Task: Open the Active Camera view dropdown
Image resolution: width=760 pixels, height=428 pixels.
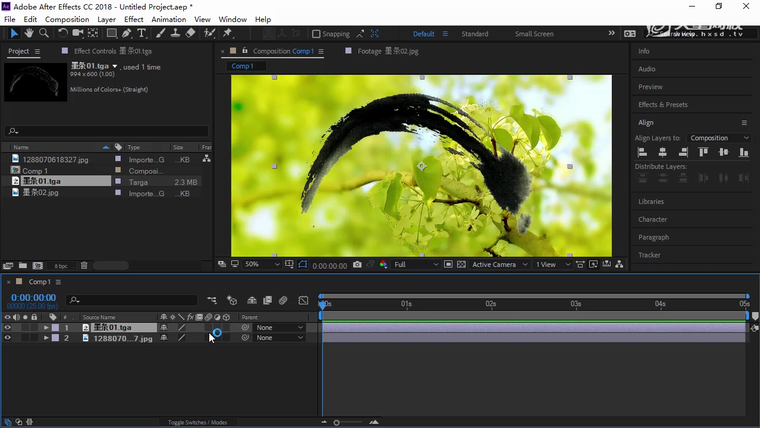Action: 497,265
